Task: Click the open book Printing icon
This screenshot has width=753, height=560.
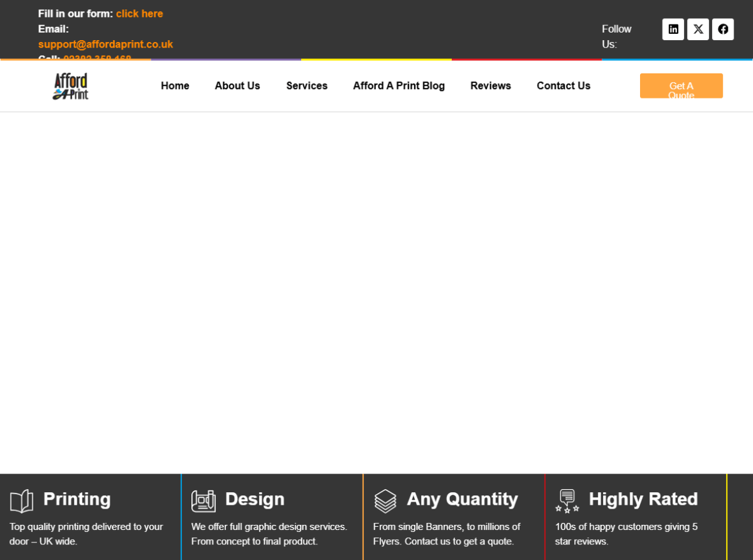Action: point(22,501)
